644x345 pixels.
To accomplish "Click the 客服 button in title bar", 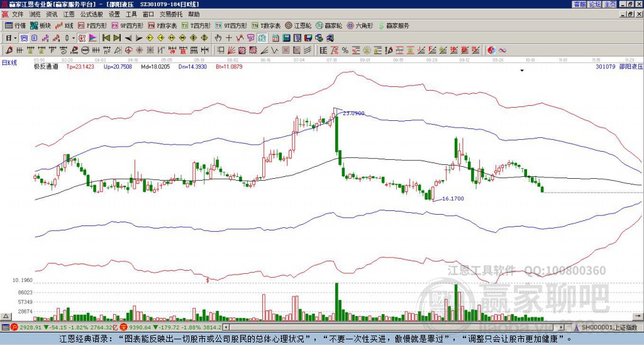I will 579,4.
